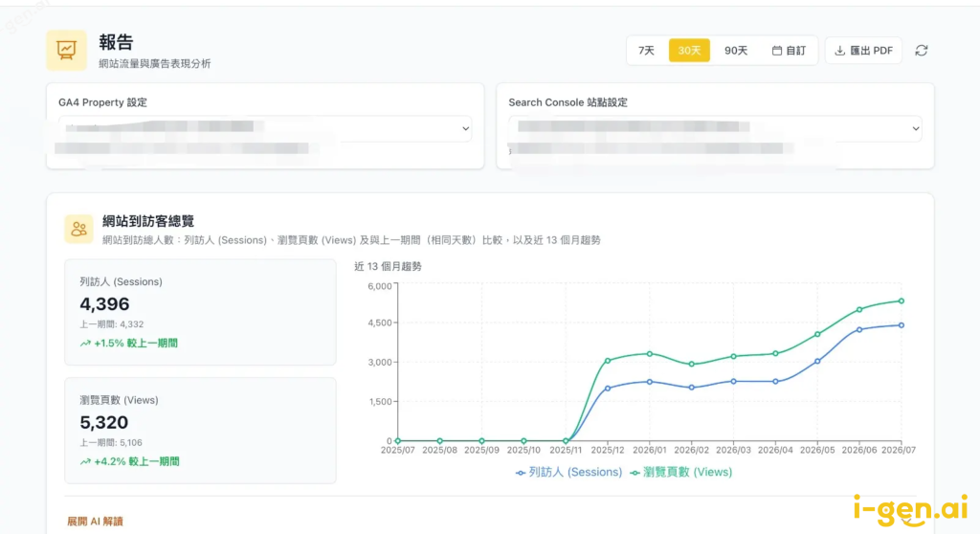Screen dimensions: 980x534
Task: Click the +4.2% 較上一期間 change text
Action: tap(129, 461)
